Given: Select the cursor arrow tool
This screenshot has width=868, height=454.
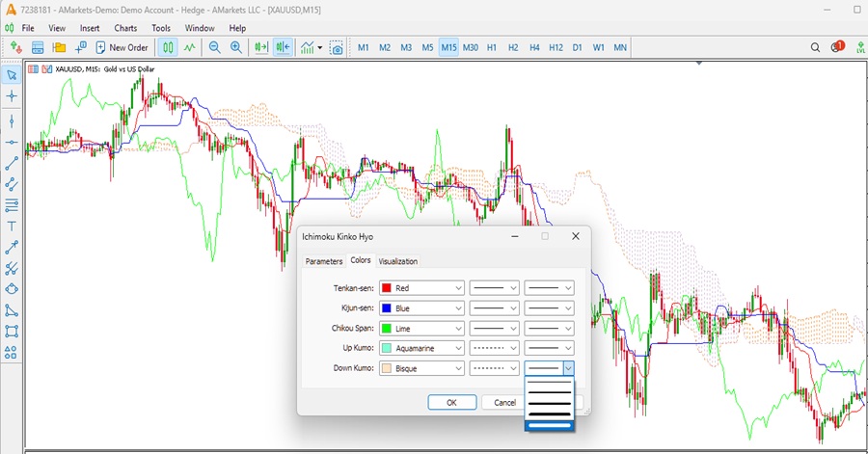Looking at the screenshot, I should (x=12, y=74).
